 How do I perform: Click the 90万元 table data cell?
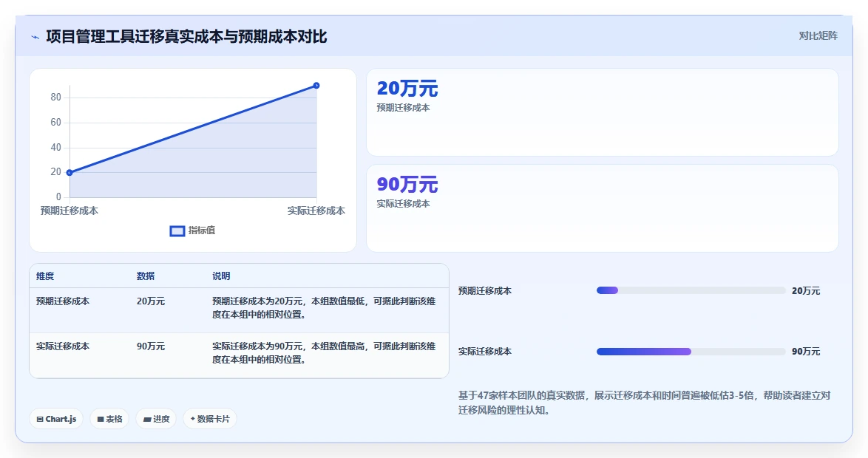tap(151, 346)
